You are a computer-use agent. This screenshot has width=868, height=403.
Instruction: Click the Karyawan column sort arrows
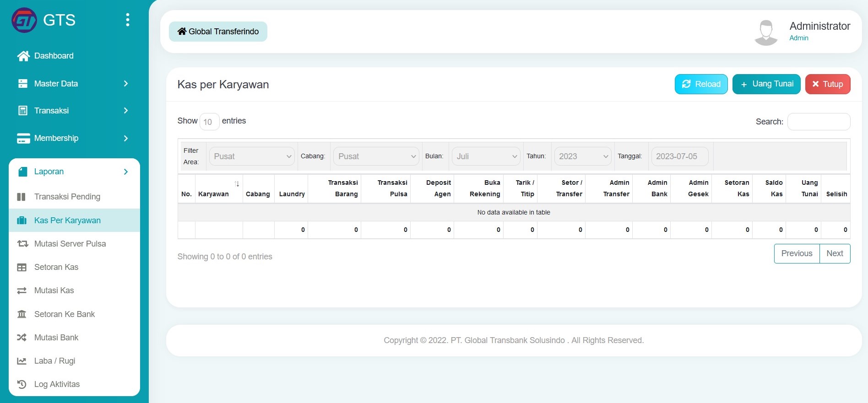pos(237,184)
